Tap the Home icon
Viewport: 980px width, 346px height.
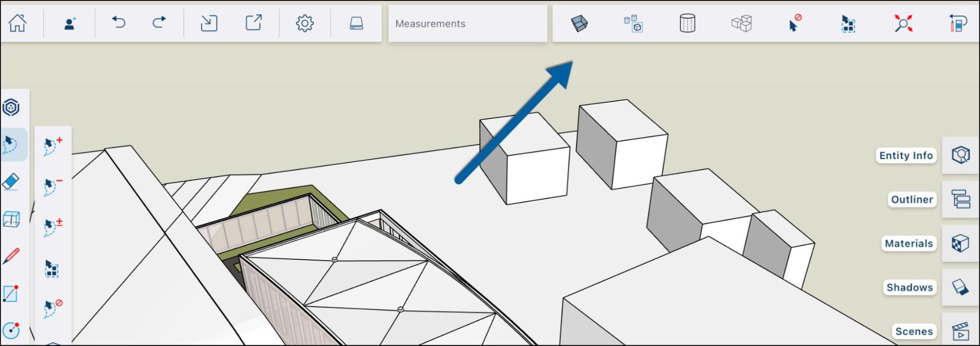coord(18,23)
